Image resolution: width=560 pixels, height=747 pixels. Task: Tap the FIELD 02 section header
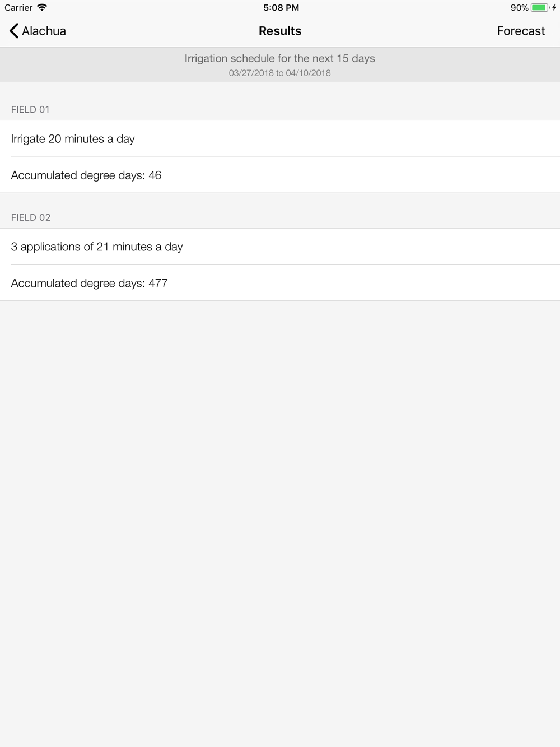pos(31,217)
